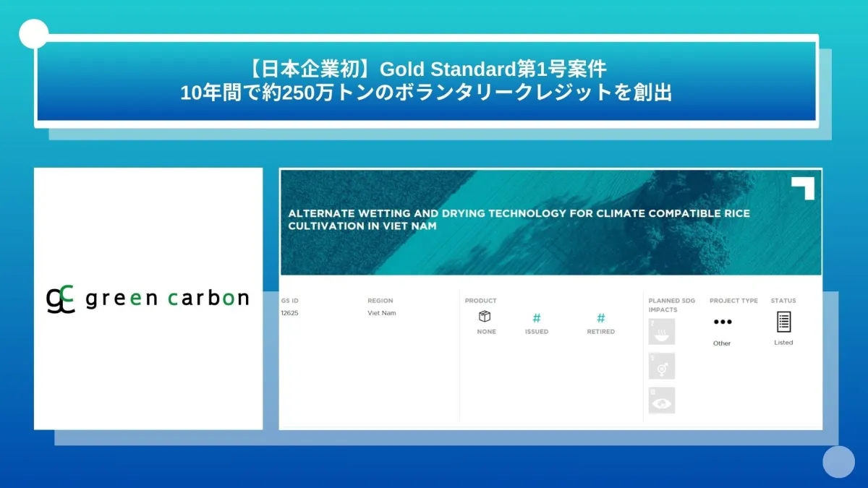
Task: Click the hash icon above RETIRED
Action: click(600, 317)
